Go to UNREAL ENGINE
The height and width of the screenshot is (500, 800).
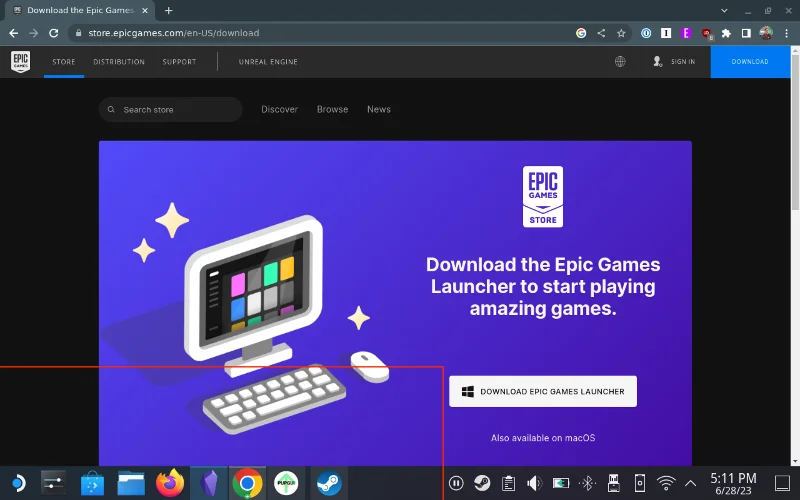coord(268,62)
